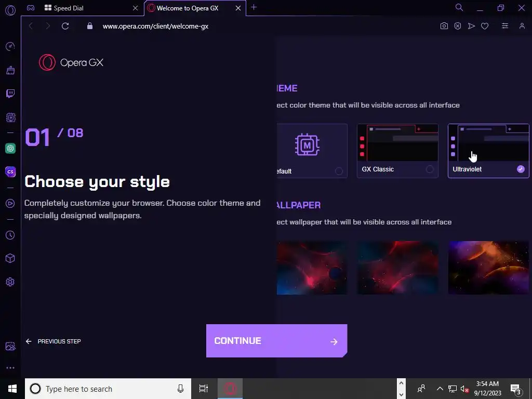This screenshot has height=399, width=532.
Task: Open sidebar three-dots more menu
Action: point(10,368)
